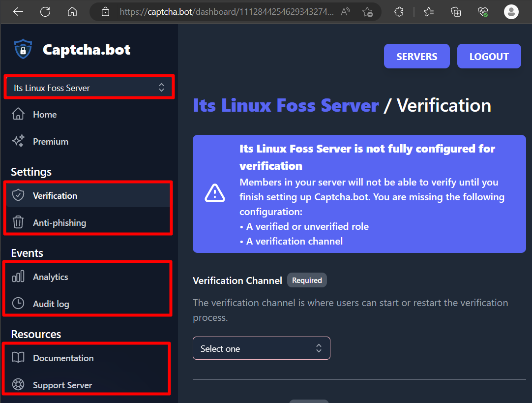The image size is (532, 403).
Task: Click the LOGOUT button
Action: pos(489,56)
